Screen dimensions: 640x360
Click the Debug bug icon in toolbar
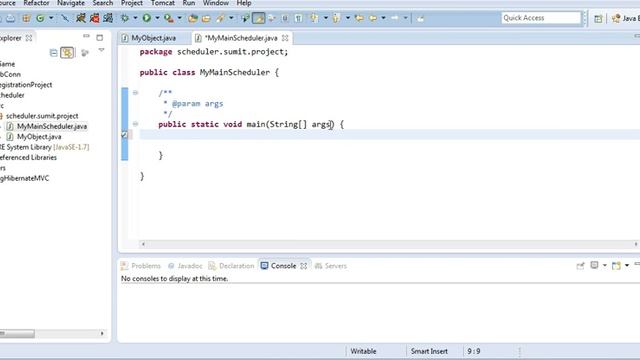coord(125,18)
